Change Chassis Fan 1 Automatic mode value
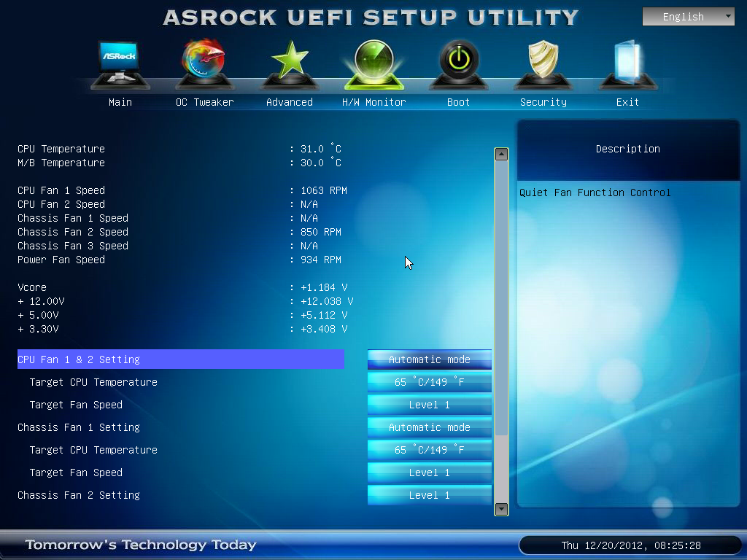Image resolution: width=747 pixels, height=560 pixels. (429, 427)
